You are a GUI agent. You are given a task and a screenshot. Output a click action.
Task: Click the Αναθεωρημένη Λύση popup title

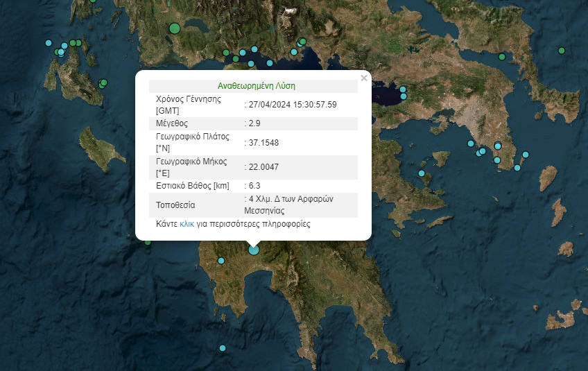coord(256,87)
